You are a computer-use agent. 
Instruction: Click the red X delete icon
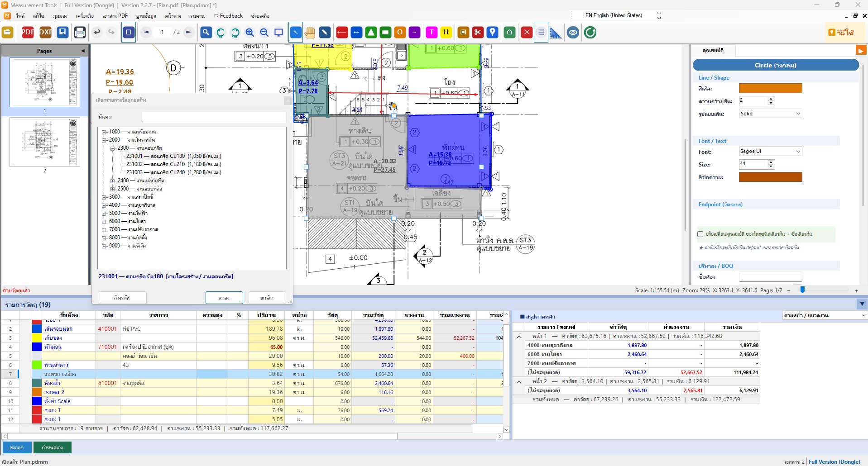(527, 32)
